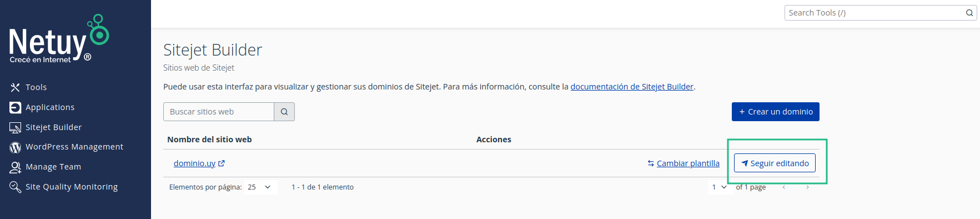Click the Manage Team people icon

(x=15, y=167)
